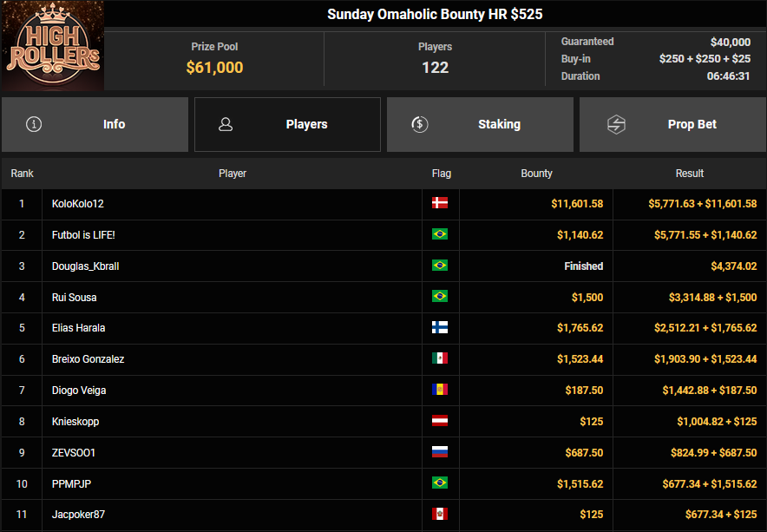Select player Douglas_Kbrall row
This screenshot has height=532, width=767.
tap(85, 266)
